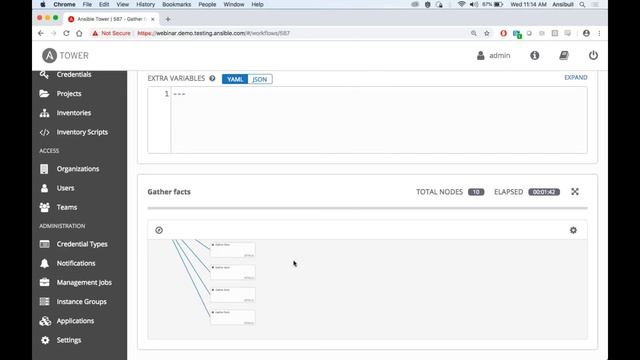Image resolution: width=640 pixels, height=360 pixels.
Task: Click the logout power icon
Action: pos(593,56)
